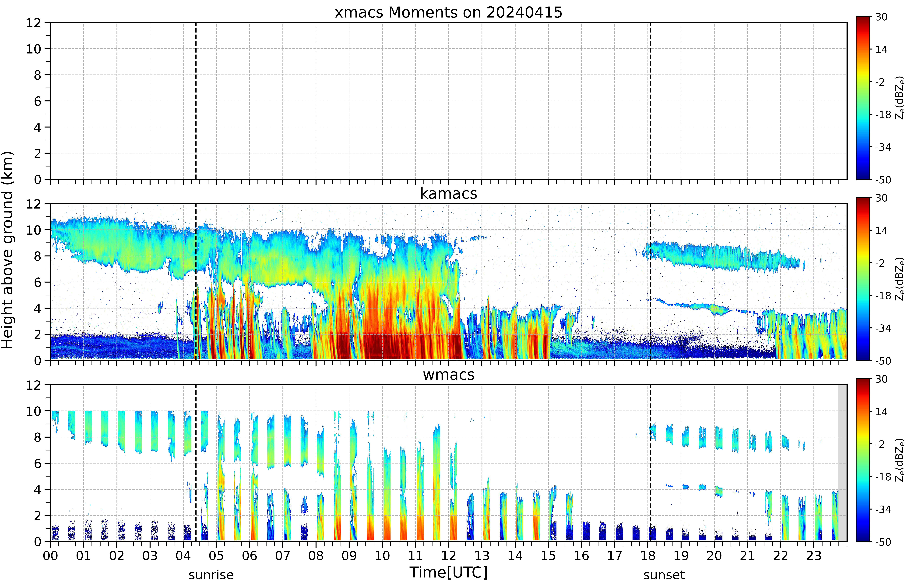Click the "-50" tick on the xmacs colorbar
Image resolution: width=911 pixels, height=588 pixels.
click(883, 180)
